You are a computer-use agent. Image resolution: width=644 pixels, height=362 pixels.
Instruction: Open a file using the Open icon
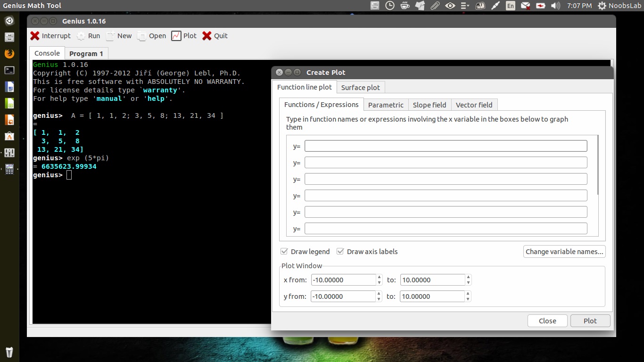coord(142,36)
